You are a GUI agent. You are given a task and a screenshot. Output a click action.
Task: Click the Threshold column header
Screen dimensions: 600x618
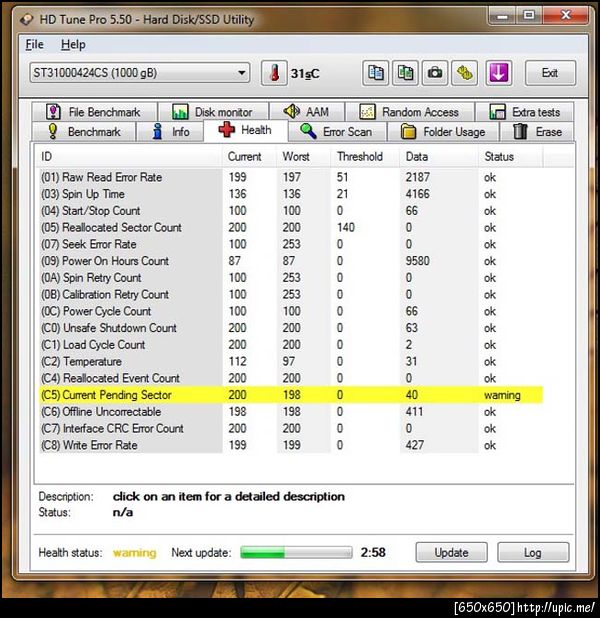click(x=365, y=156)
